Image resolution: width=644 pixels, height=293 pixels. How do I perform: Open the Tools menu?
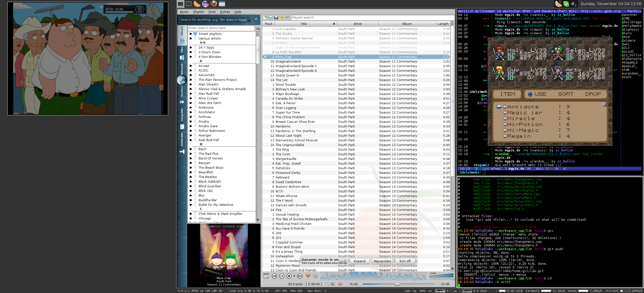click(212, 12)
